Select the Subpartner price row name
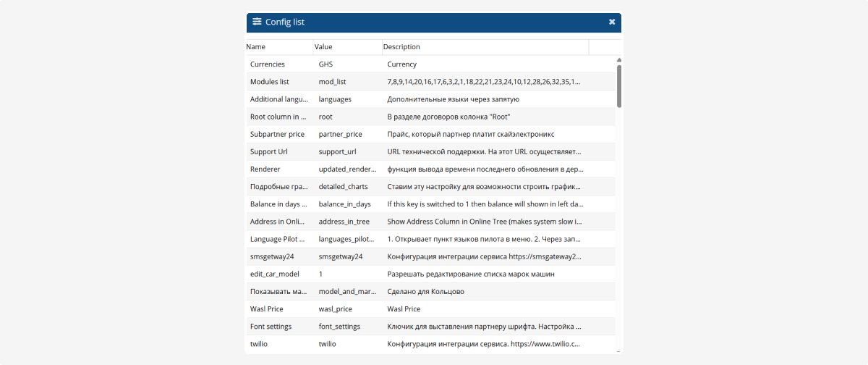The height and width of the screenshot is (365, 868). click(277, 134)
